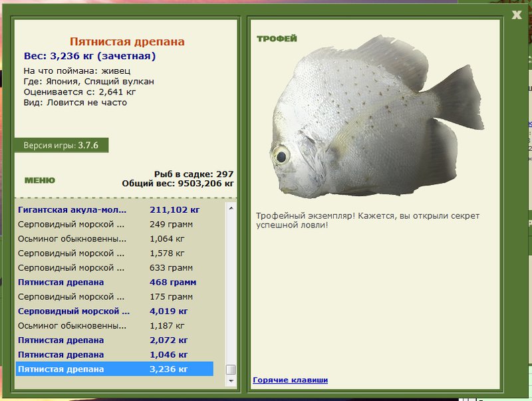Viewport: 532px width, 401px height.
Task: Click the fish list scroll down arrow
Action: (x=231, y=381)
